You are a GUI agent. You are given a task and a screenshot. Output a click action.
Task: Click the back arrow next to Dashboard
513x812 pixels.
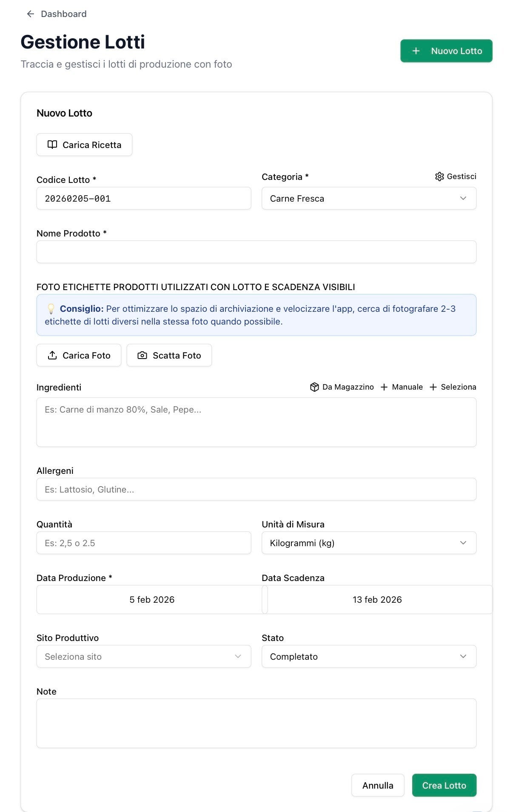point(30,14)
